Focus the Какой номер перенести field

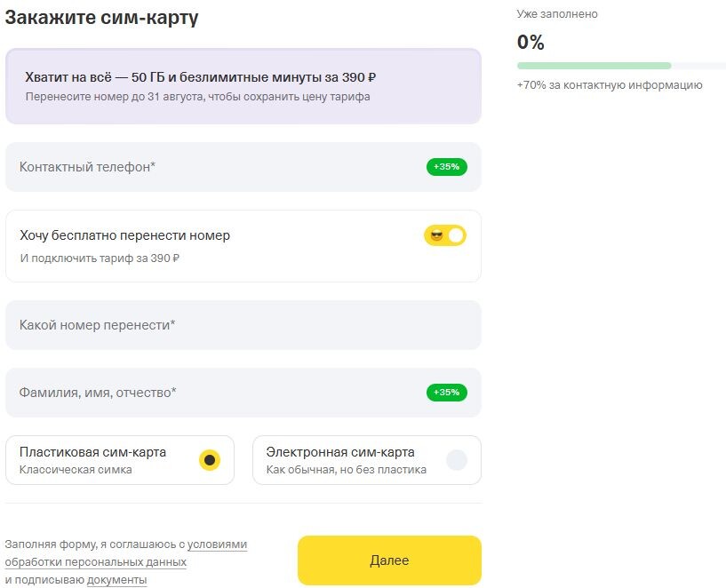point(243,325)
